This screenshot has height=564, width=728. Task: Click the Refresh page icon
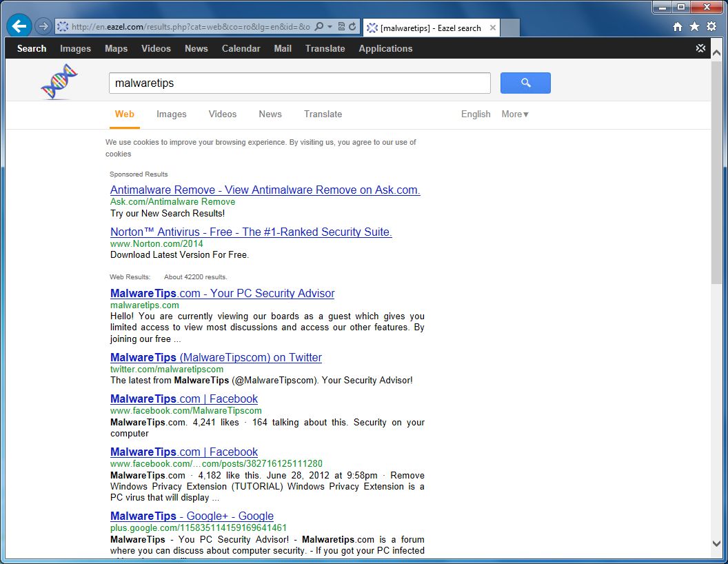click(352, 26)
